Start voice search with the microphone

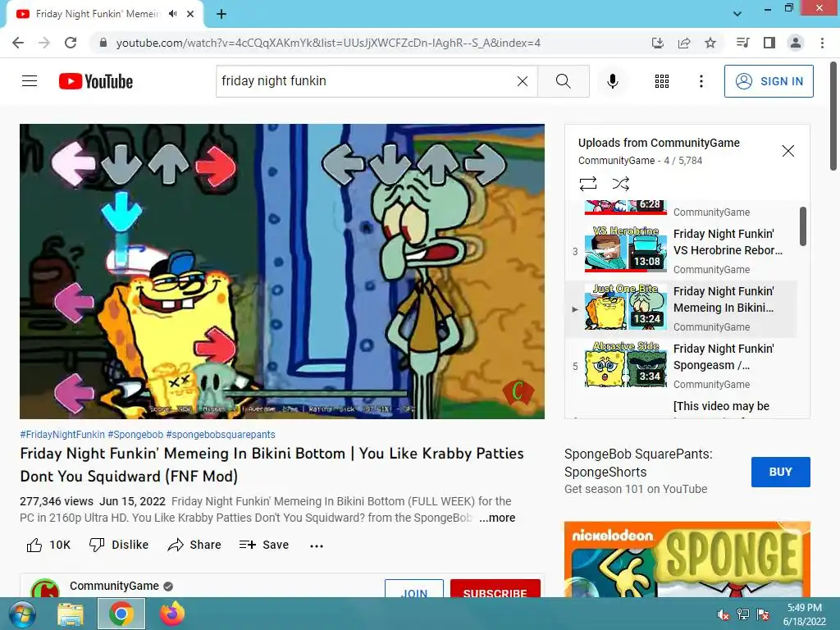pos(612,81)
